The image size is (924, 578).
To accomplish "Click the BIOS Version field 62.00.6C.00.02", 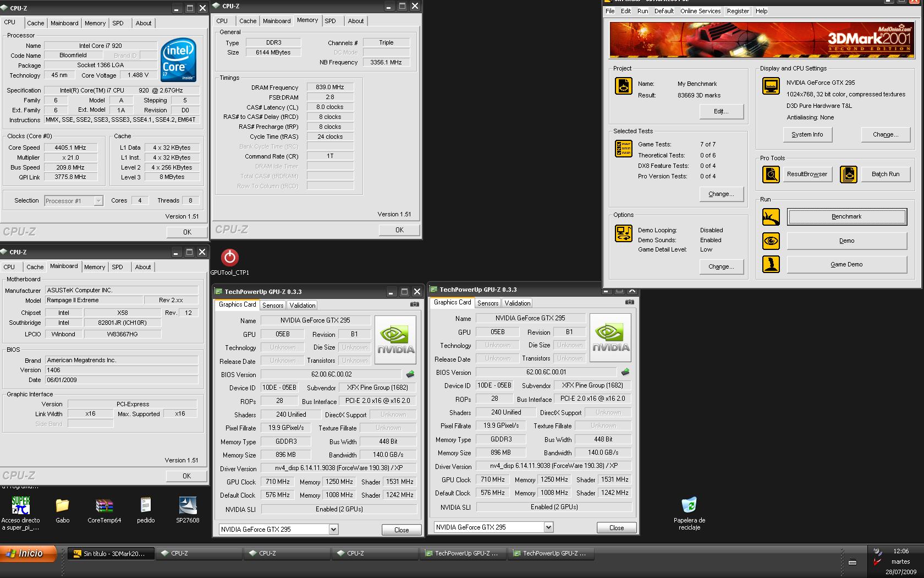I will point(331,374).
